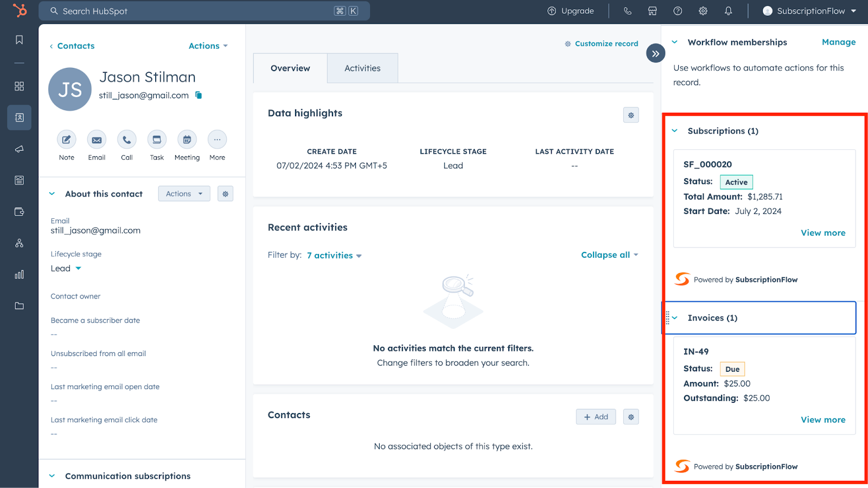
Task: Click the Unsubscribed from all email field
Action: (x=98, y=360)
